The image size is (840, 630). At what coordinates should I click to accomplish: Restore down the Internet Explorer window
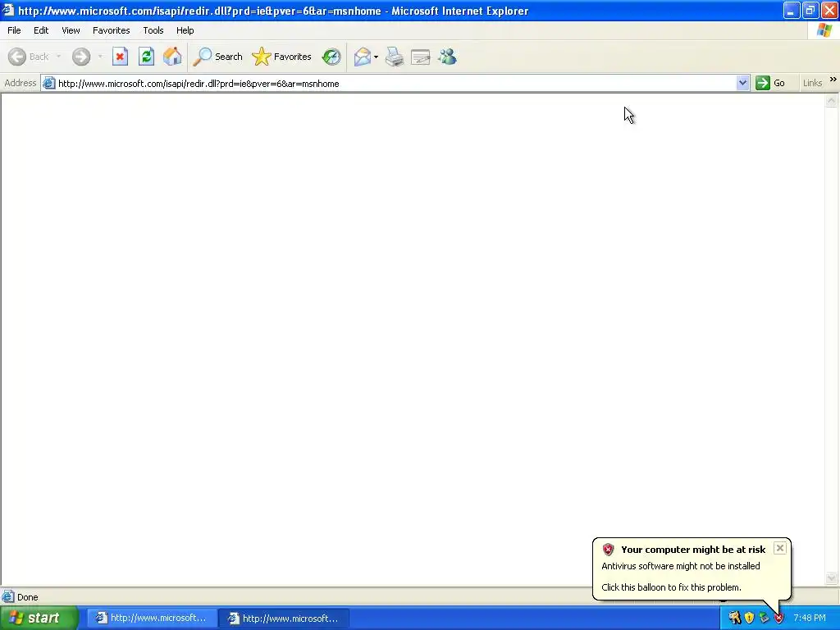tap(810, 10)
